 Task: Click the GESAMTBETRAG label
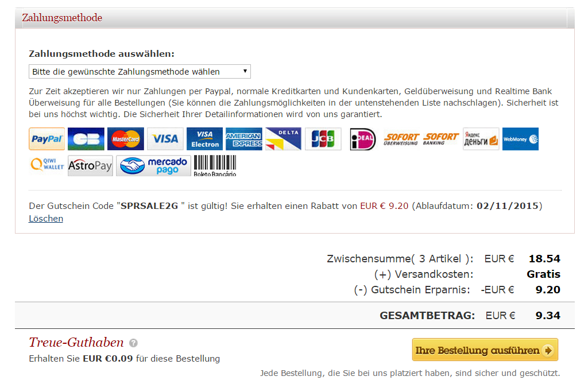pos(427,315)
